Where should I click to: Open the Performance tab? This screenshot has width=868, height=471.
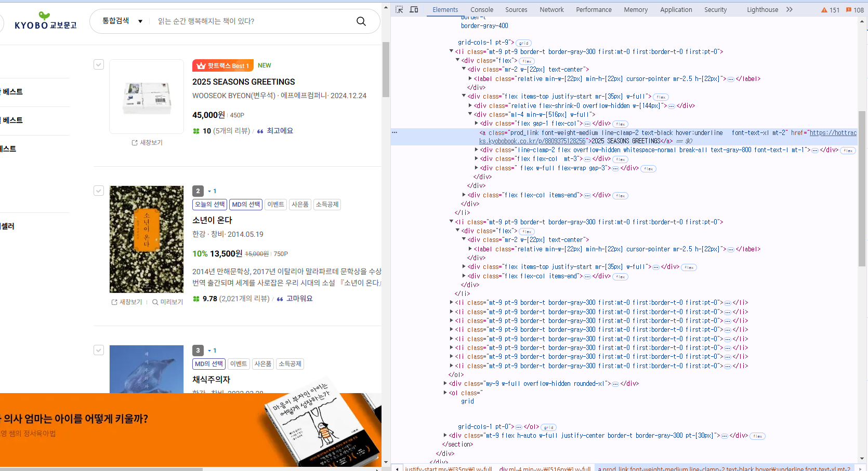tap(594, 9)
